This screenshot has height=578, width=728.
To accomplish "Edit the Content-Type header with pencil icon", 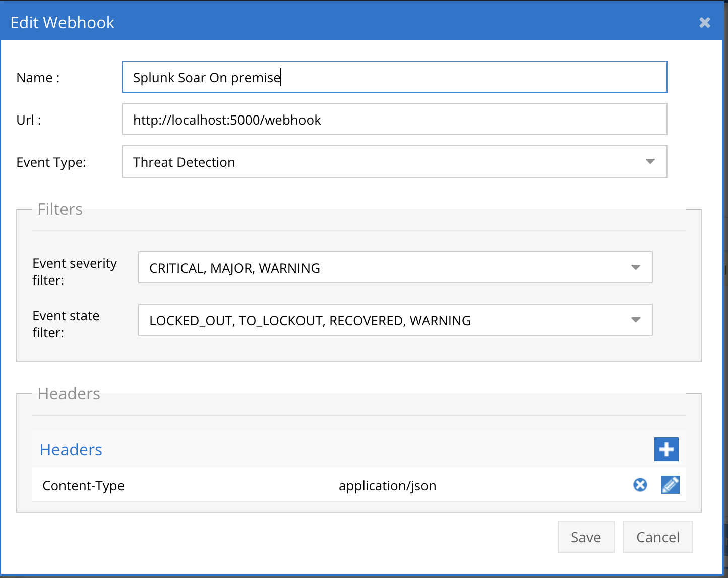I will 670,485.
